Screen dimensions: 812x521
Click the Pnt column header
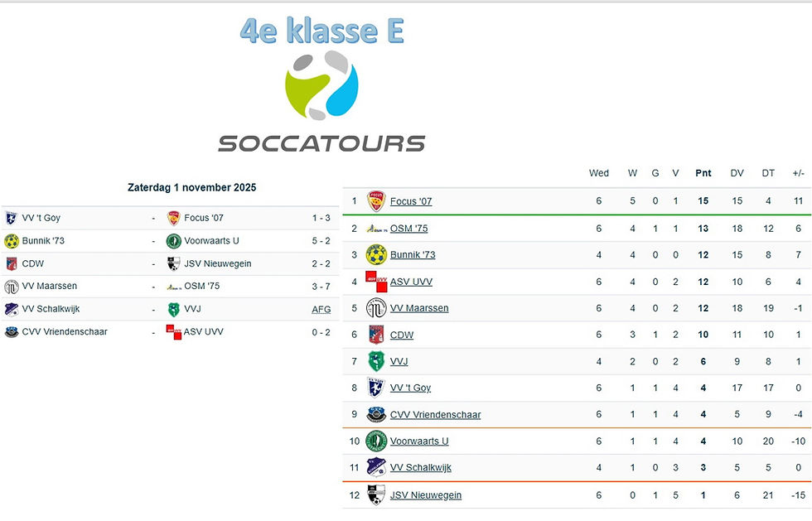tap(703, 173)
